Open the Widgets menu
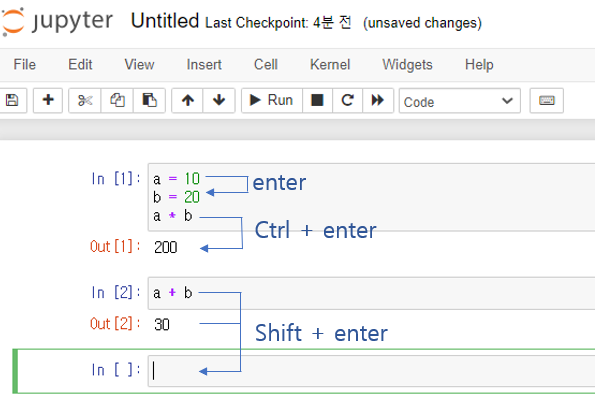The height and width of the screenshot is (403, 596). pyautogui.click(x=407, y=65)
